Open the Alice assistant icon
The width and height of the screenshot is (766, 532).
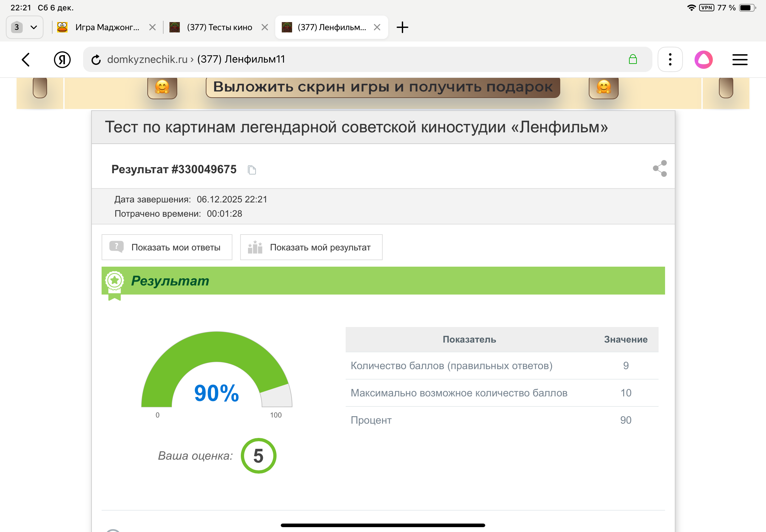click(x=703, y=60)
